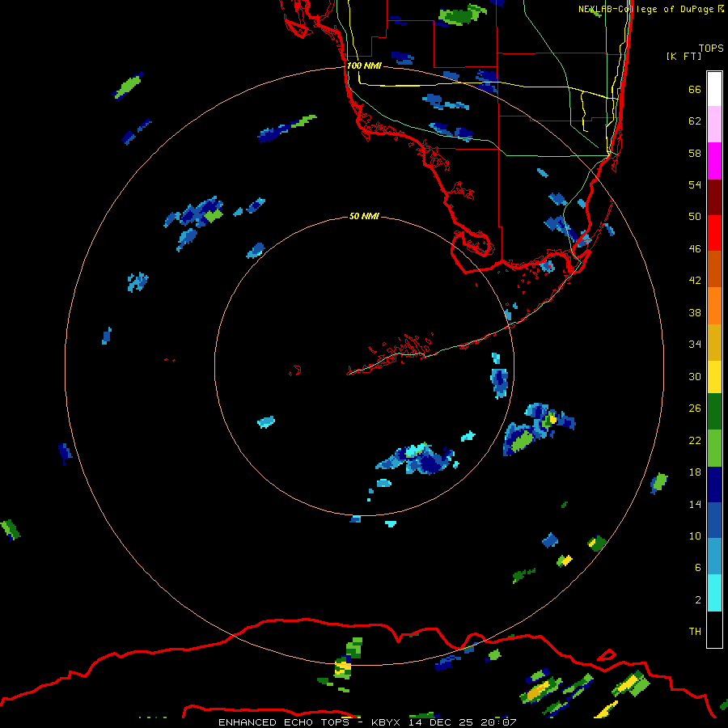Click the gold 34 legend swatch

pyautogui.click(x=714, y=342)
